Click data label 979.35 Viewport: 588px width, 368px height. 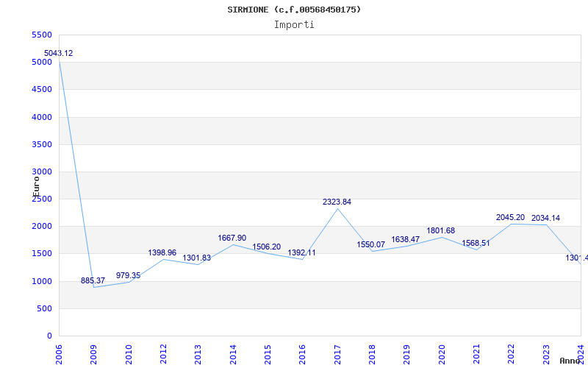[x=128, y=275]
